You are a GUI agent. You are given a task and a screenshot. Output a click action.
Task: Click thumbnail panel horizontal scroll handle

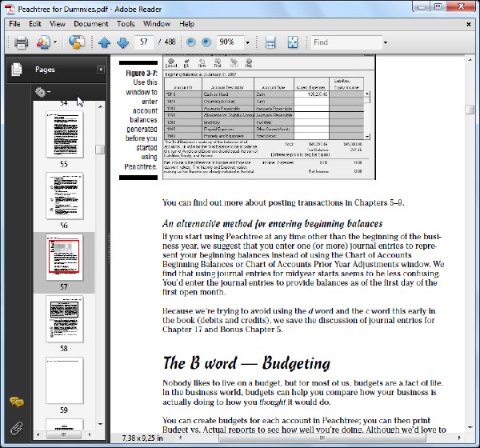[64, 434]
